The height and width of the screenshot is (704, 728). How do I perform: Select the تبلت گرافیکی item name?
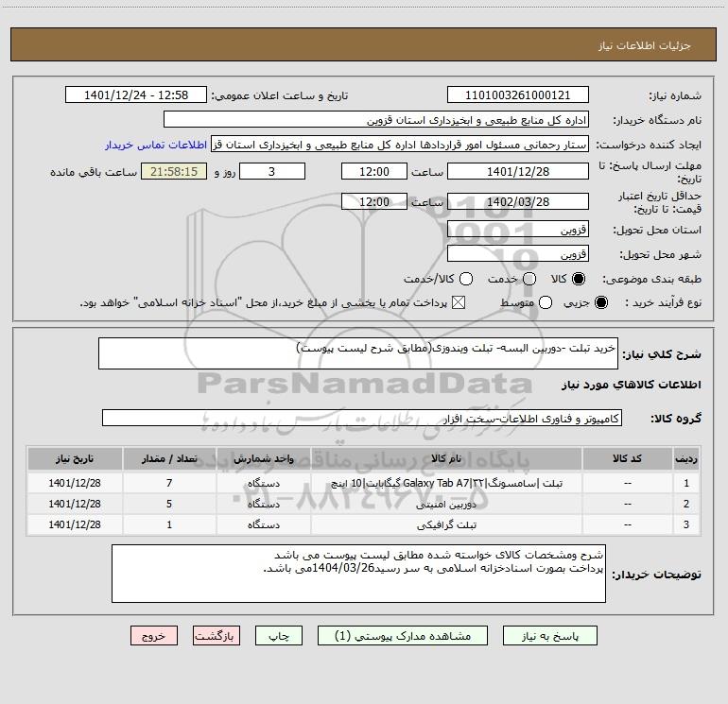[446, 524]
